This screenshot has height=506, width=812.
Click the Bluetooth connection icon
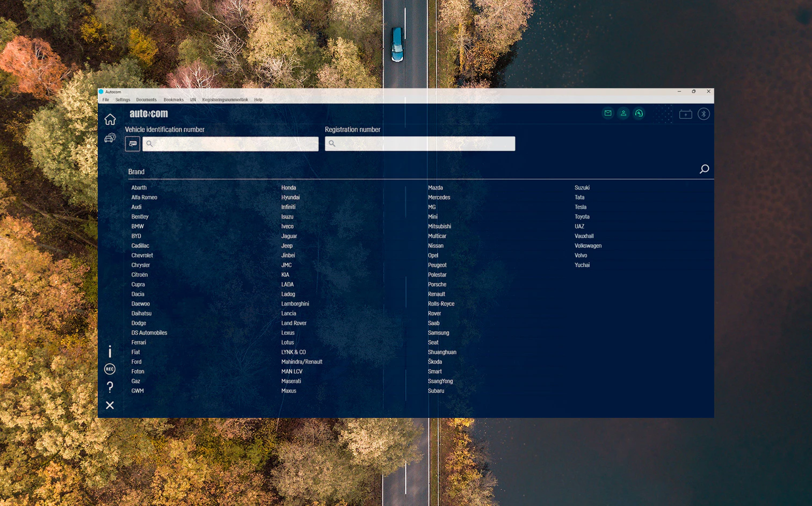(x=704, y=114)
